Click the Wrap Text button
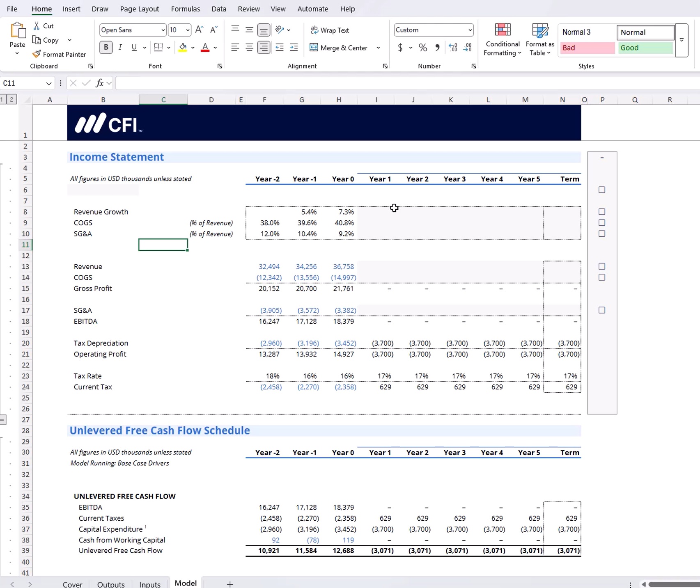This screenshot has height=588, width=700. tap(330, 30)
